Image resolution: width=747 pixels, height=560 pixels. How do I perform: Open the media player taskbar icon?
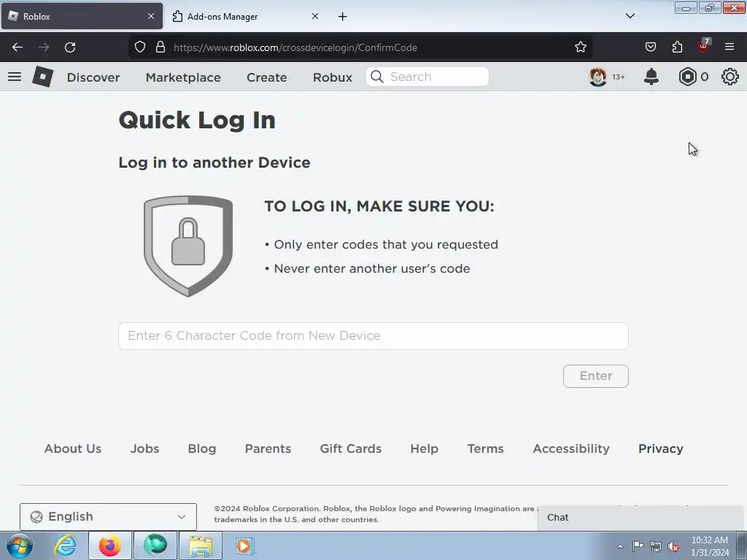245,545
